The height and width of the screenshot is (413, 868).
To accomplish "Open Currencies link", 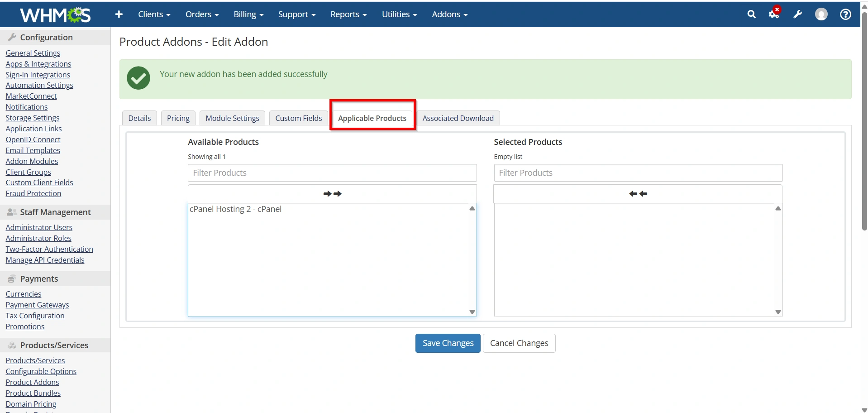I will [x=24, y=294].
